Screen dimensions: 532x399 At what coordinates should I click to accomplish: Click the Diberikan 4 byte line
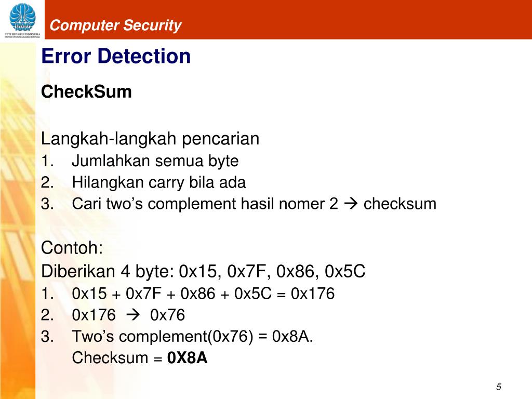tap(203, 271)
